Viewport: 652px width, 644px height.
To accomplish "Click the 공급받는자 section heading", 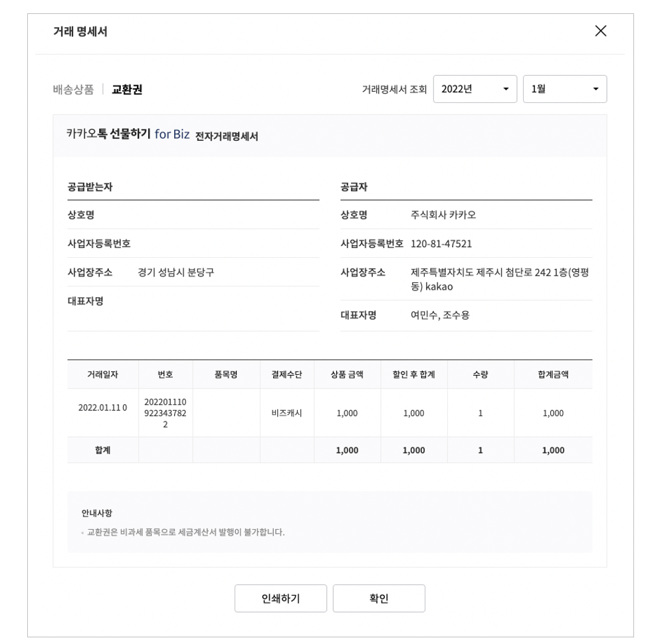I will (x=90, y=187).
